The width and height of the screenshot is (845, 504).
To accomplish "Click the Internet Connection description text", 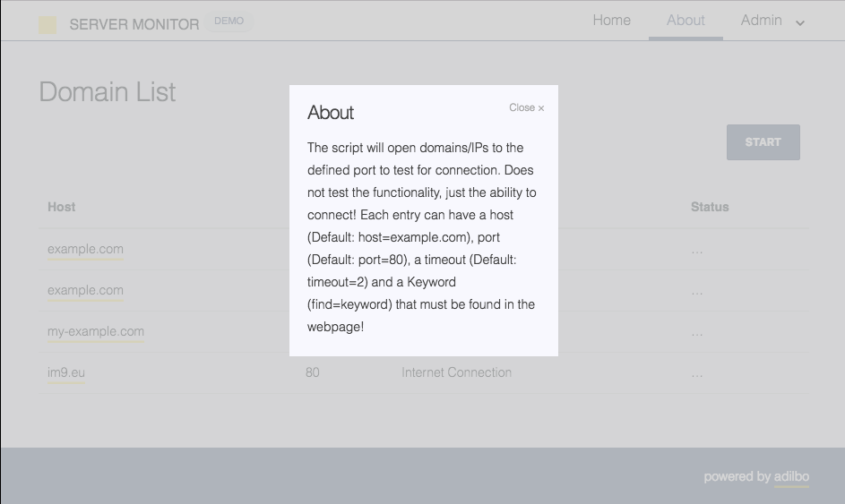I will 456,372.
